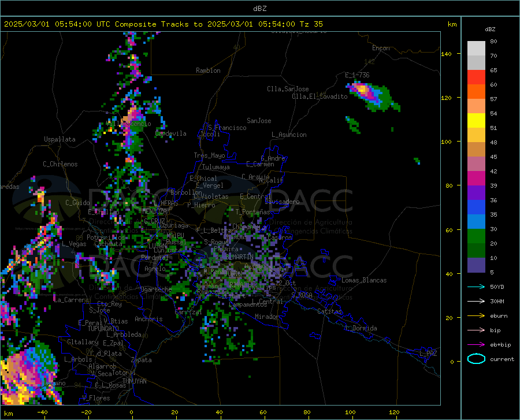Click the Clla.SanJose map label

(288, 89)
